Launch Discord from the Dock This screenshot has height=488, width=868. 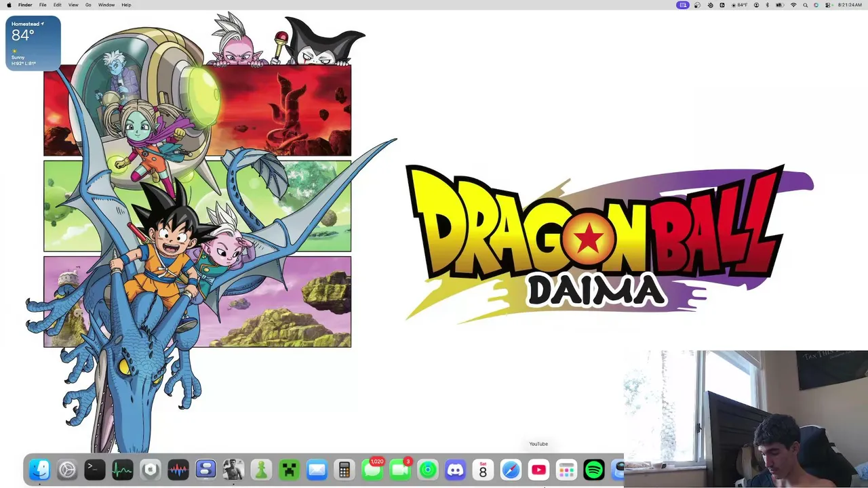[x=456, y=469]
